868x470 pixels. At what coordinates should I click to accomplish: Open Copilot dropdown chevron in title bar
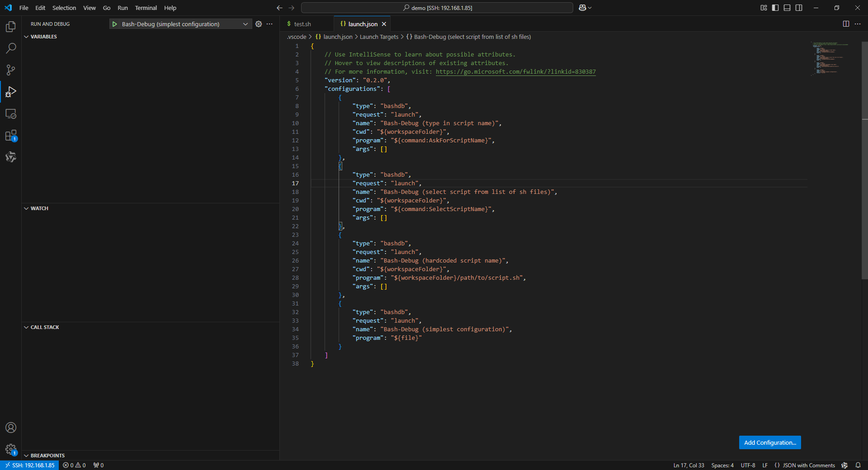pos(590,8)
